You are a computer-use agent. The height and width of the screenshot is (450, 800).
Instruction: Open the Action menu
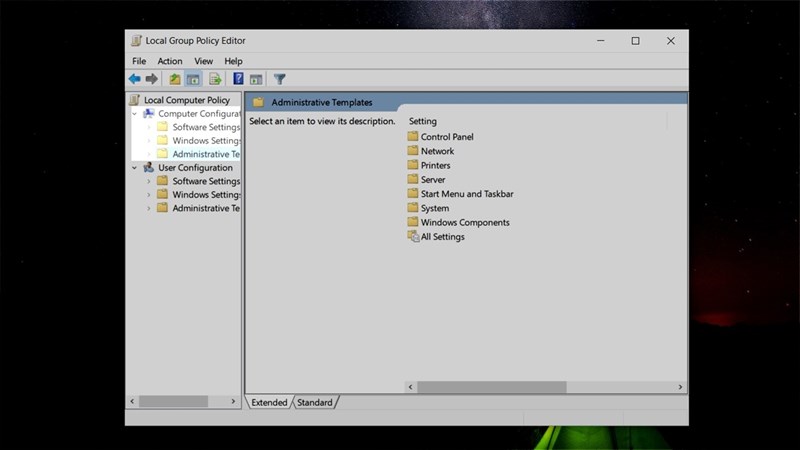tap(169, 61)
